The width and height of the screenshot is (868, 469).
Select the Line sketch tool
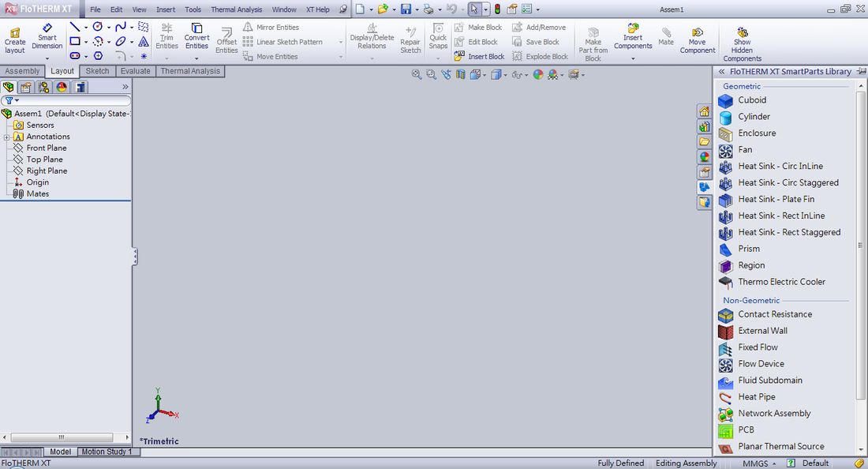pos(75,27)
